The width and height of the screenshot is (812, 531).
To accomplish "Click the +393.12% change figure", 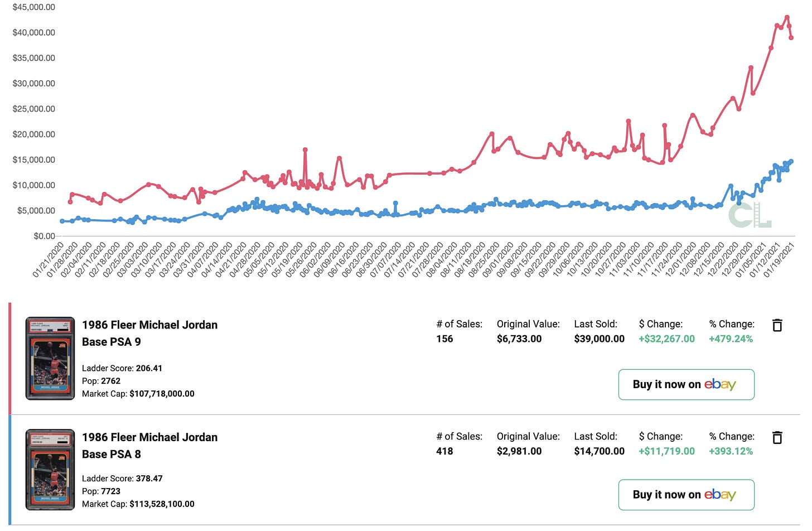I will point(731,451).
